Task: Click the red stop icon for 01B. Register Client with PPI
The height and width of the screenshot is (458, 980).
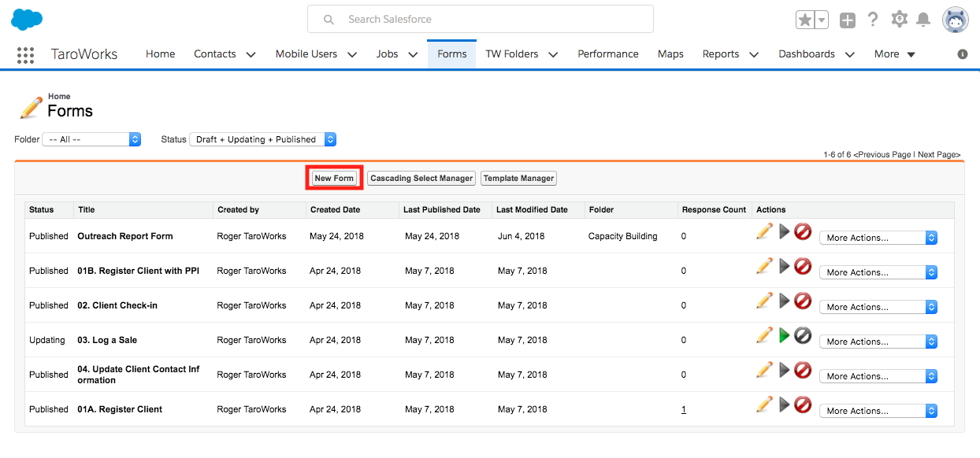Action: pos(803,266)
